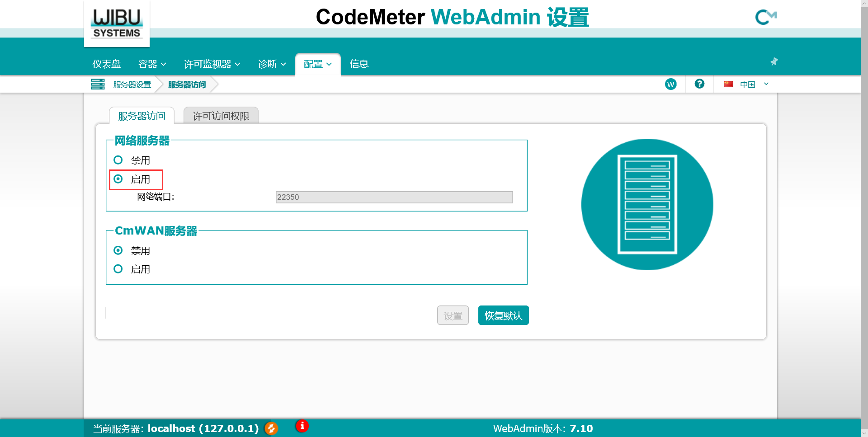Click the CmWAN服务器 section heading
Screen dimensions: 868x437
pos(156,231)
